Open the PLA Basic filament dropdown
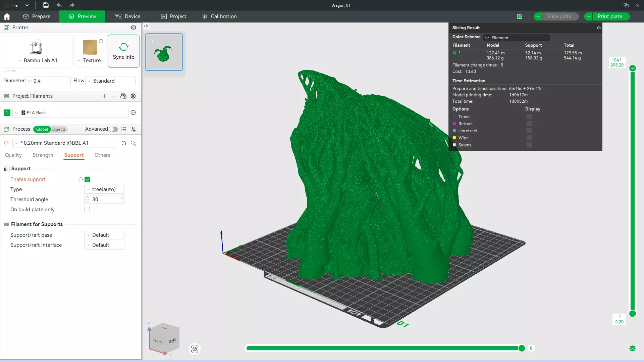Viewport: 644px width, 362px height. [x=70, y=113]
